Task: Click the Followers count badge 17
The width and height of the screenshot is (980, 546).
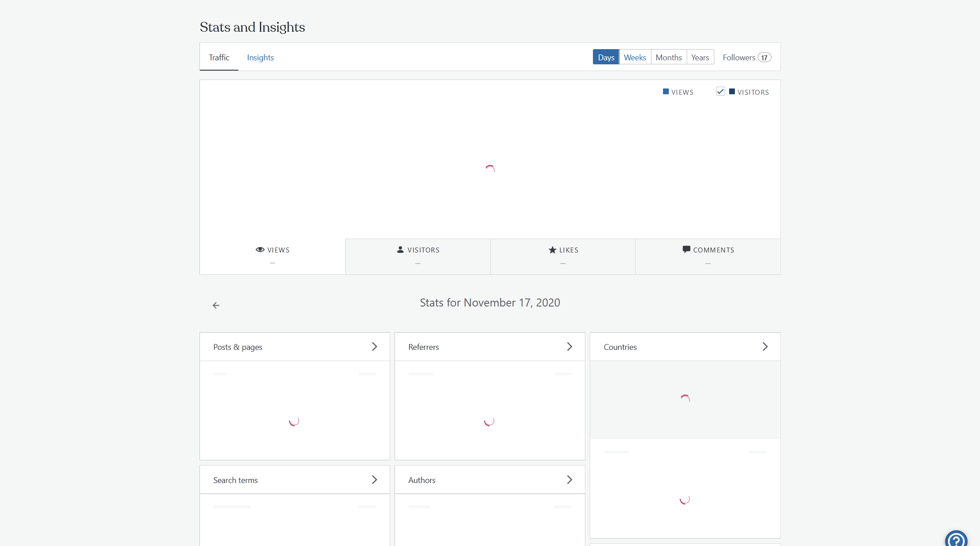Action: coord(764,58)
